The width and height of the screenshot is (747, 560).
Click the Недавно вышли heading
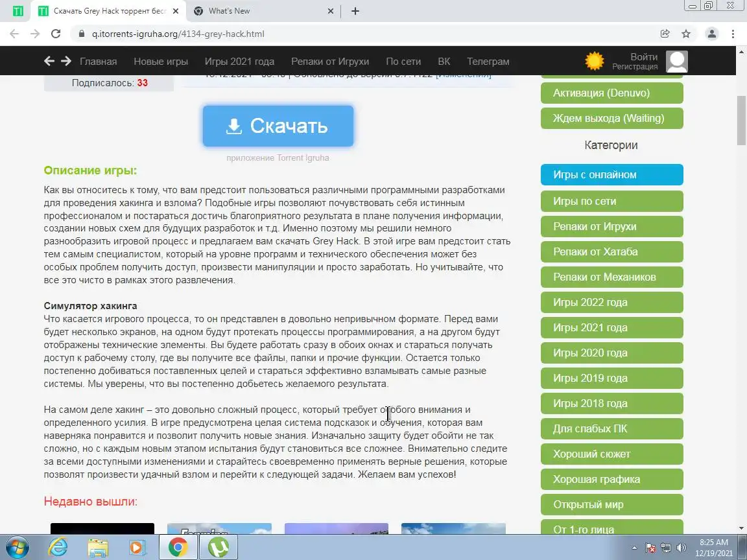click(x=91, y=502)
